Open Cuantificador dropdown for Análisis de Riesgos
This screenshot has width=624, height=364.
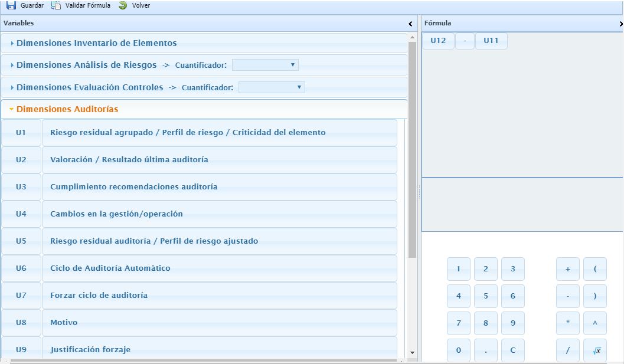pos(265,65)
